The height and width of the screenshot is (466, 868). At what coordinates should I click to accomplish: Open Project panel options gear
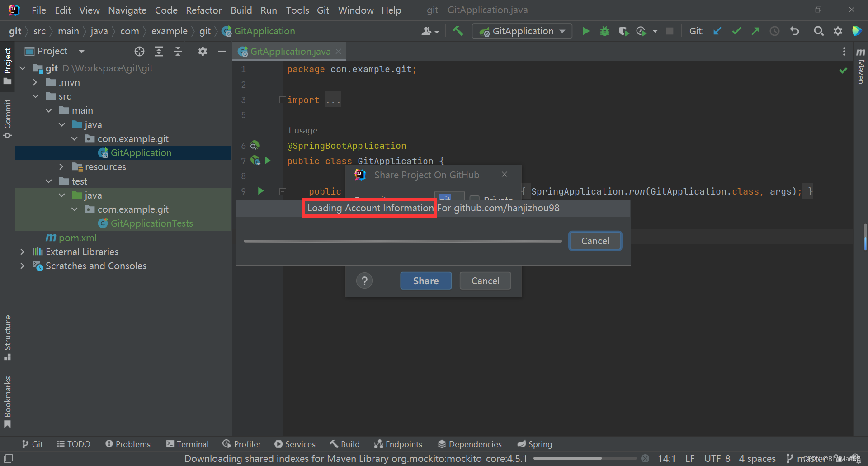tap(203, 52)
